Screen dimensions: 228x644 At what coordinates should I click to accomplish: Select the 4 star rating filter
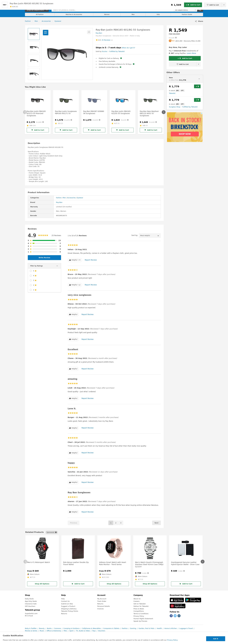coord(31,276)
